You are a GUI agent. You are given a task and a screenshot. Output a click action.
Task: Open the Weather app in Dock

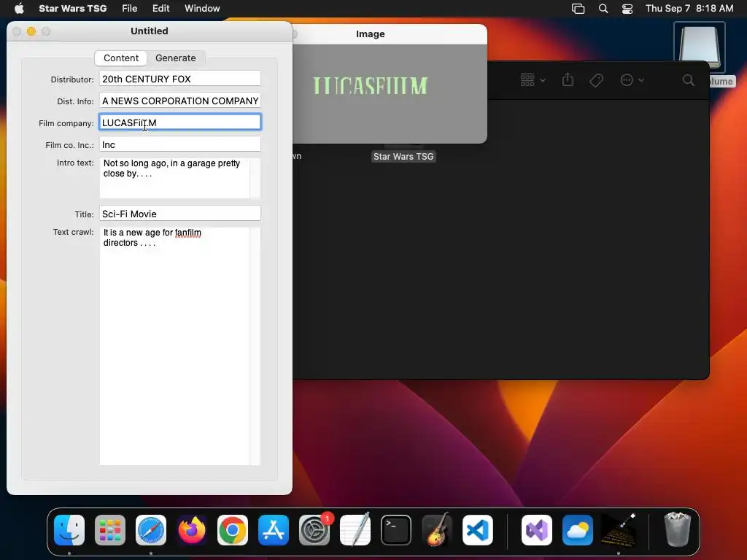[x=578, y=530]
